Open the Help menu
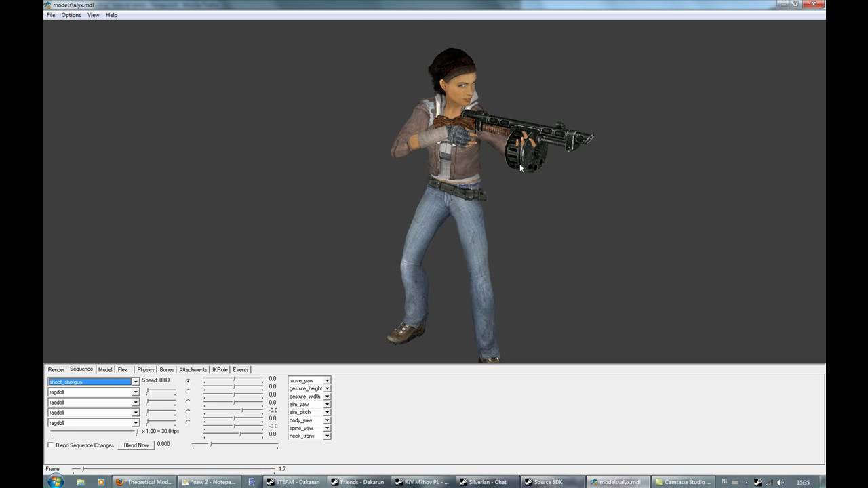 point(111,15)
